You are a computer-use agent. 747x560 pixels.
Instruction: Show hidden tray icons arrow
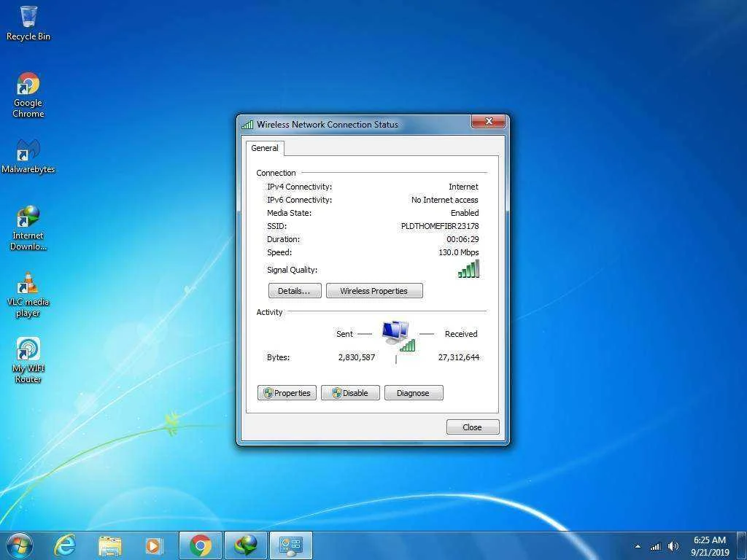638,546
